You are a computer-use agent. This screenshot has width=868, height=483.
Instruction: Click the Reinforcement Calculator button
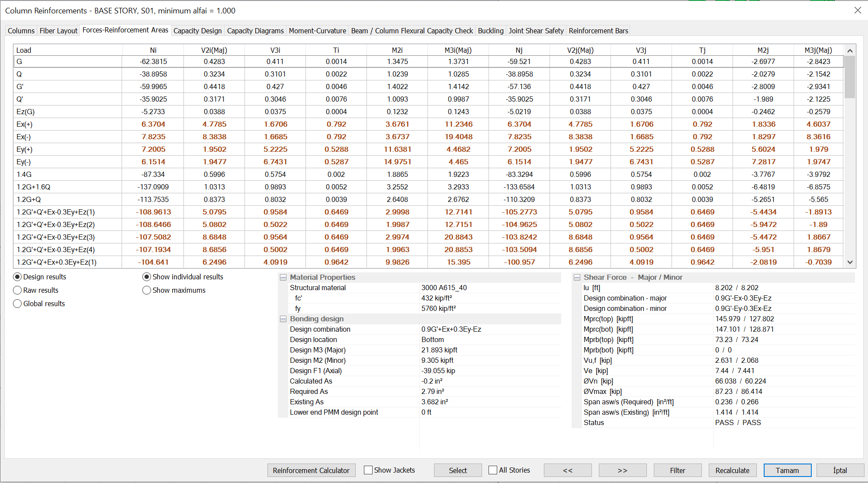311,470
